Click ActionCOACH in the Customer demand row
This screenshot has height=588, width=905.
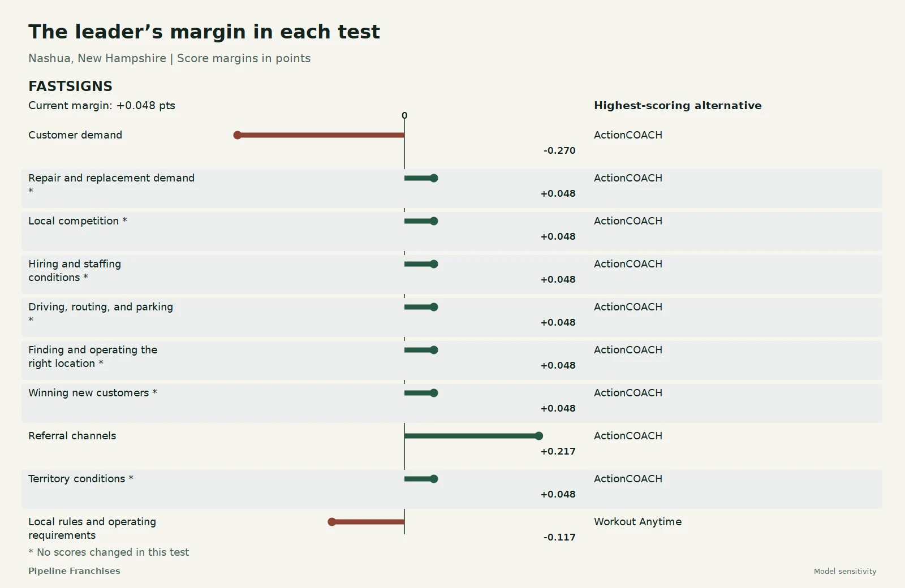[628, 135]
